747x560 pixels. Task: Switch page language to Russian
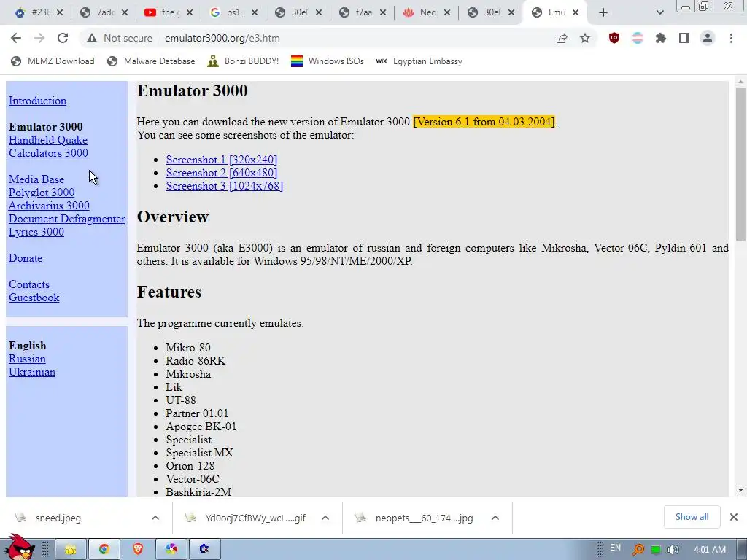point(27,359)
